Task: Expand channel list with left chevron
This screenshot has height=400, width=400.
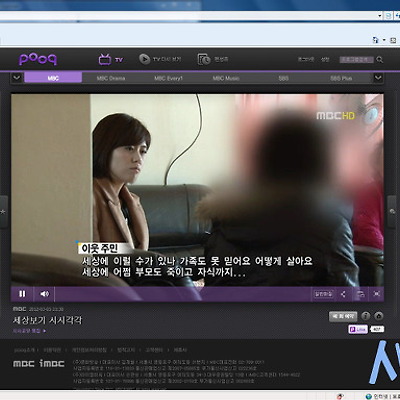Action: (17, 78)
